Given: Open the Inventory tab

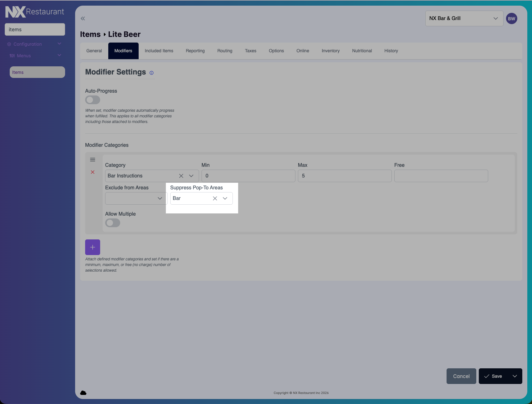Looking at the screenshot, I should pyautogui.click(x=330, y=51).
